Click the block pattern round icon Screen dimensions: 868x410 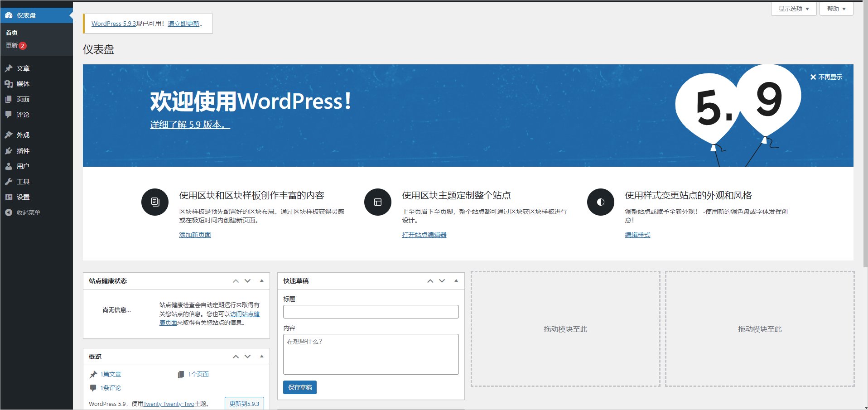155,202
